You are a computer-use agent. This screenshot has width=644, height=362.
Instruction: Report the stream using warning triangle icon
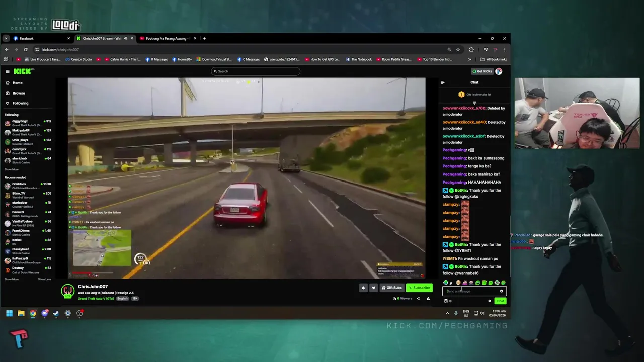point(428,298)
